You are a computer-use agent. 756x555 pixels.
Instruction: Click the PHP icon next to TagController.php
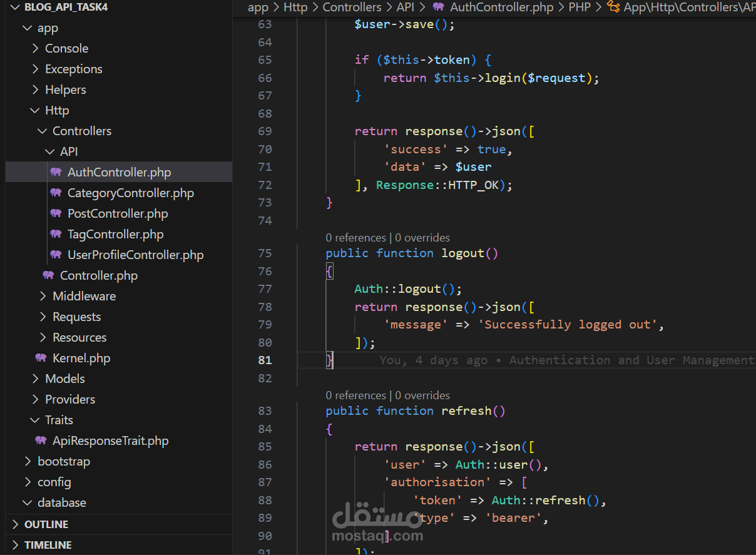(x=56, y=234)
